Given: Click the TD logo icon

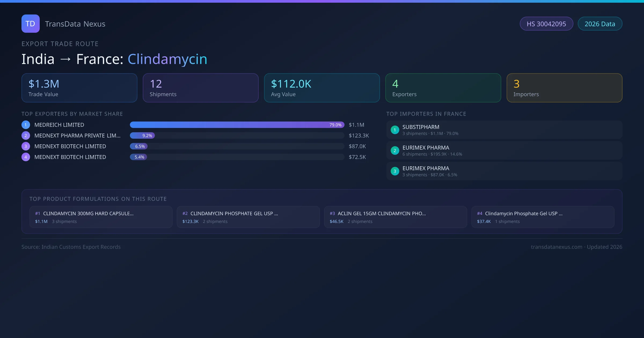Looking at the screenshot, I should pos(30,24).
